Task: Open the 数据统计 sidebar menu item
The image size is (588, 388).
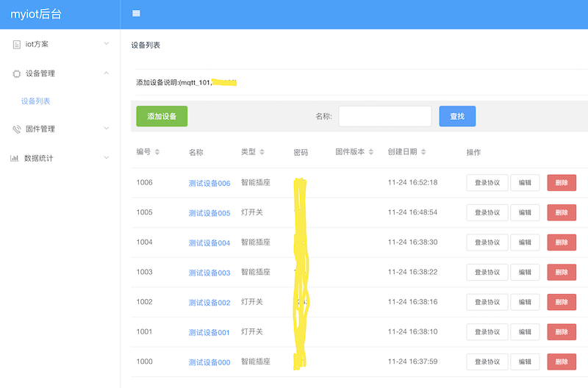Action: click(39, 158)
